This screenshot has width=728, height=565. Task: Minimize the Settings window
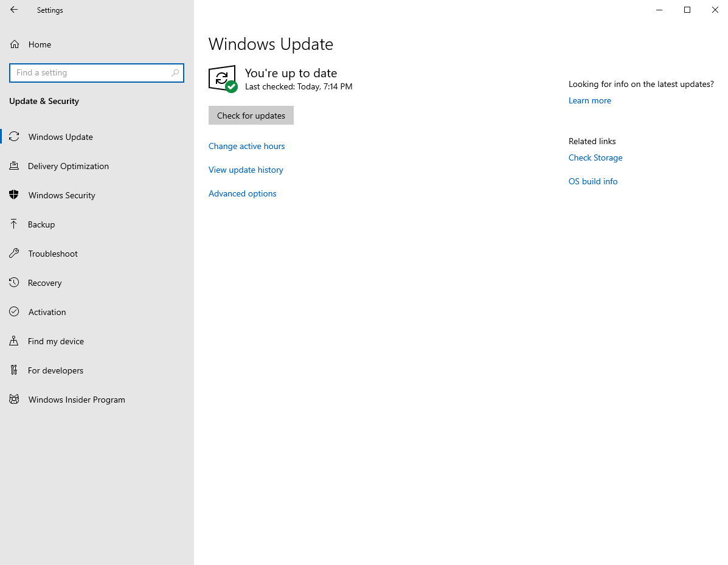[x=659, y=10]
